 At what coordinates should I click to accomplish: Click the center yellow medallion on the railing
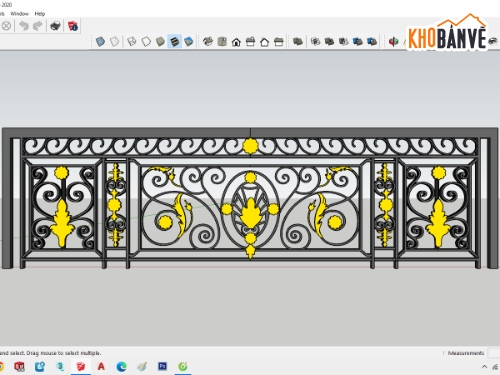coord(251,214)
